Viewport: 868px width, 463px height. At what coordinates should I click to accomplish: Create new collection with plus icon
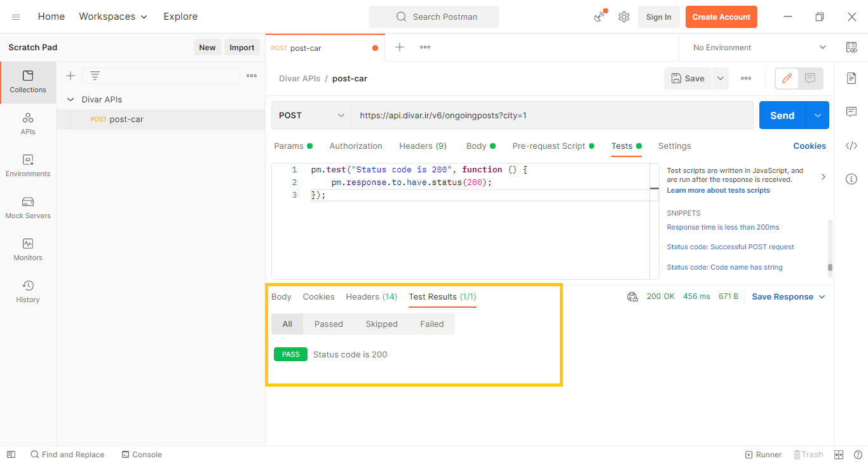tap(71, 76)
